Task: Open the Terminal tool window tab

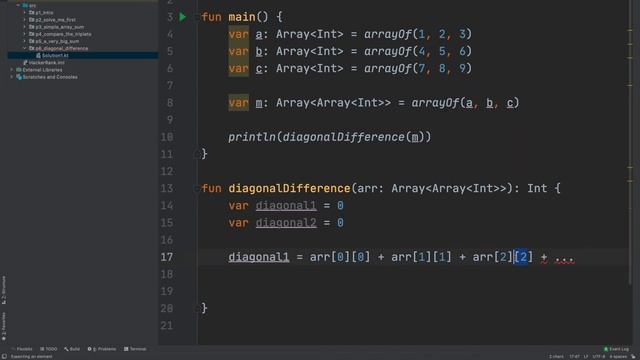Action: tap(135, 349)
